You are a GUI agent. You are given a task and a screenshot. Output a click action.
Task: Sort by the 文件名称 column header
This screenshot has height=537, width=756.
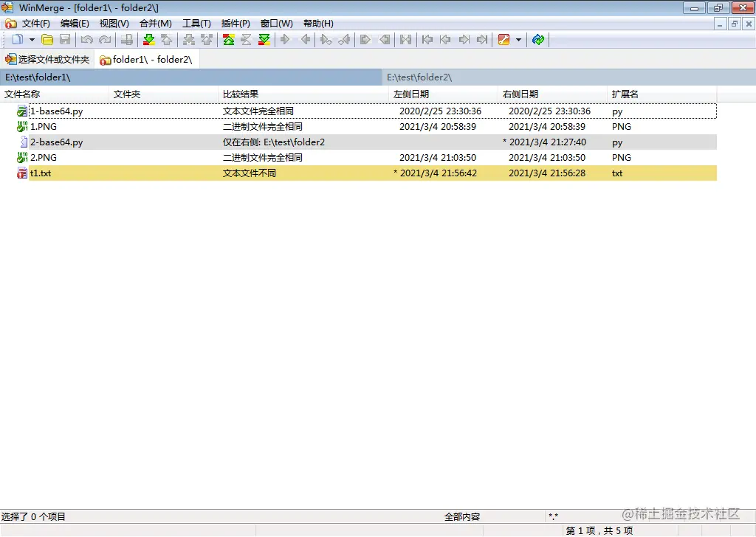(55, 94)
